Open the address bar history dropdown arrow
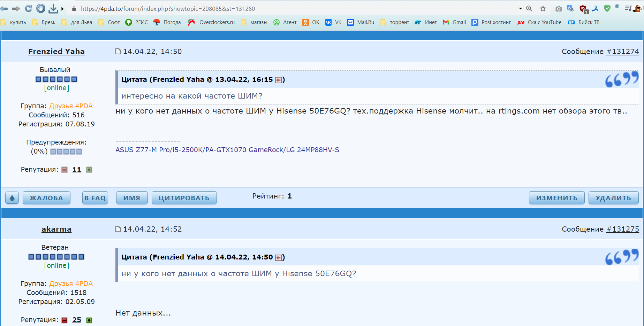 [520, 9]
